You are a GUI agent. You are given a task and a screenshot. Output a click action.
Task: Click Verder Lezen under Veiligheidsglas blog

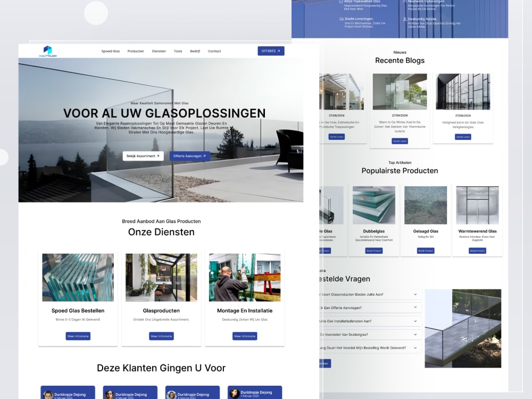(x=463, y=137)
